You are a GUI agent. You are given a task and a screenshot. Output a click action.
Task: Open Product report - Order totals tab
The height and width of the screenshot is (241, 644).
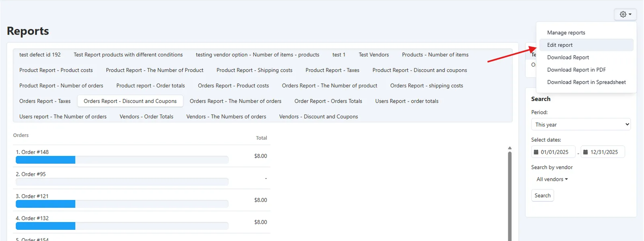(x=151, y=86)
